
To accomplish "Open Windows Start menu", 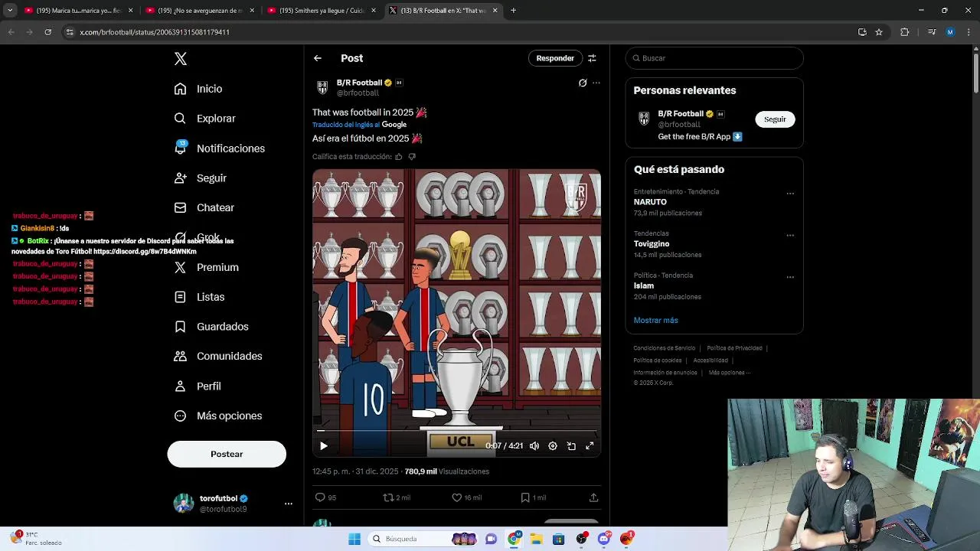I will click(x=354, y=539).
